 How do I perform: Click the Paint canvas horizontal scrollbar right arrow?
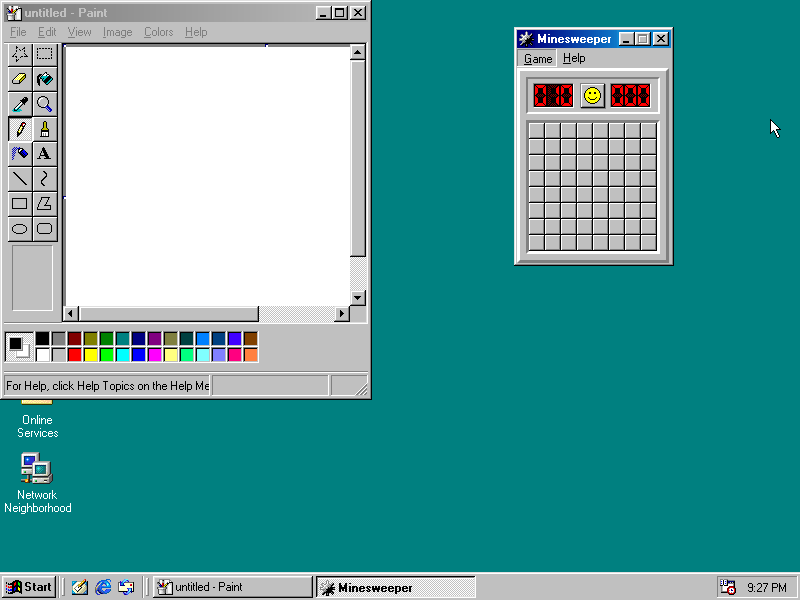click(x=341, y=313)
